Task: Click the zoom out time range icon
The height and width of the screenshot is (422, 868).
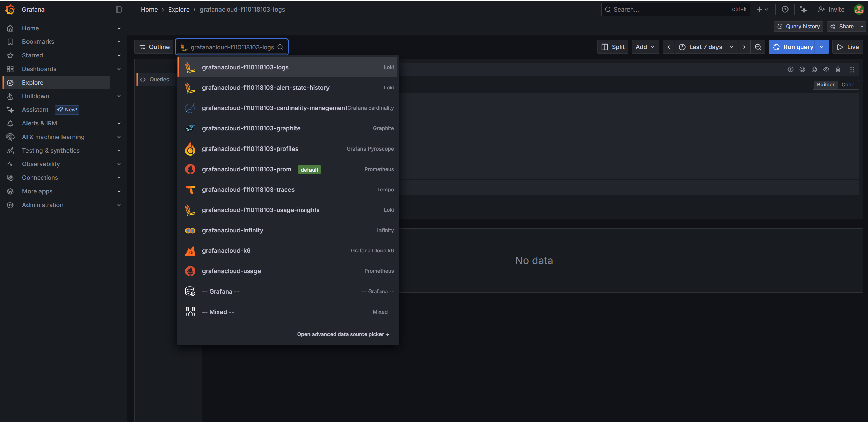Action: click(x=758, y=47)
